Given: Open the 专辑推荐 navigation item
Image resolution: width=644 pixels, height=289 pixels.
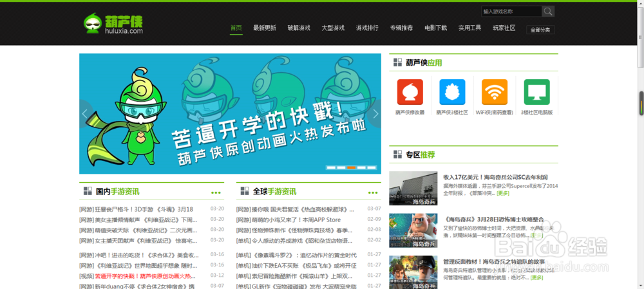Looking at the screenshot, I should tap(401, 28).
